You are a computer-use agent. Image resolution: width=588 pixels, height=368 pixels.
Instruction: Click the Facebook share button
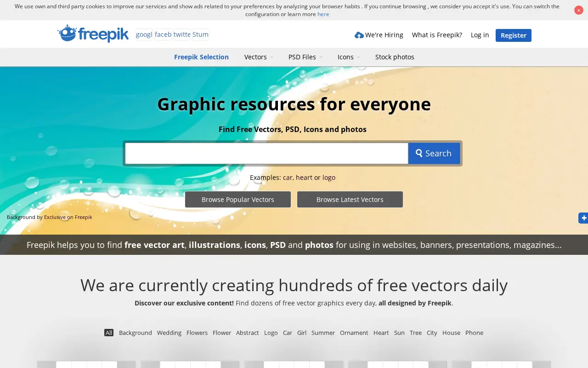(163, 34)
